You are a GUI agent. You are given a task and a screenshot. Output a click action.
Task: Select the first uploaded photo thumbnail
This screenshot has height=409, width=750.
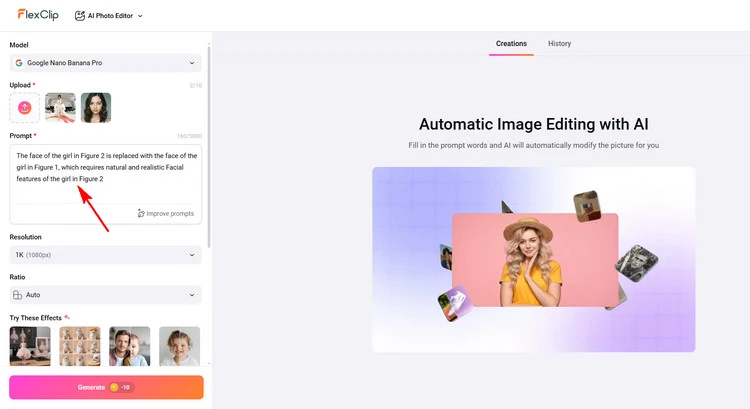click(x=60, y=108)
